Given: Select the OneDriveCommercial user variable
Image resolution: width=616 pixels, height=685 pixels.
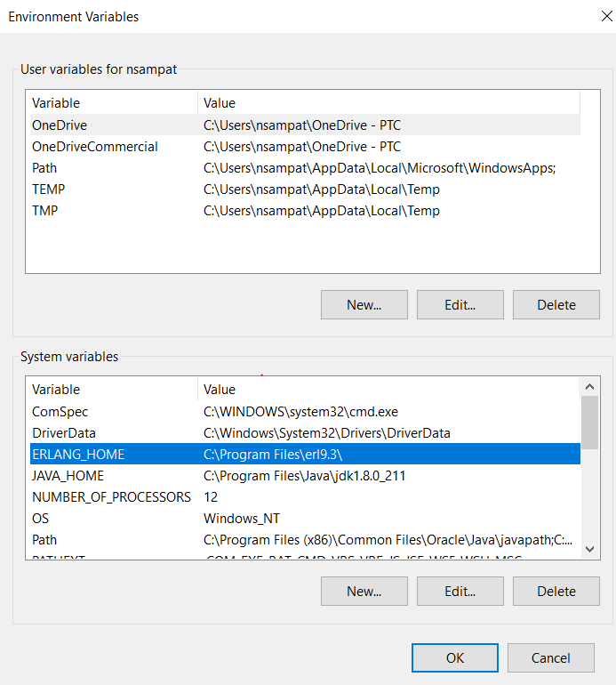Looking at the screenshot, I should coord(95,147).
